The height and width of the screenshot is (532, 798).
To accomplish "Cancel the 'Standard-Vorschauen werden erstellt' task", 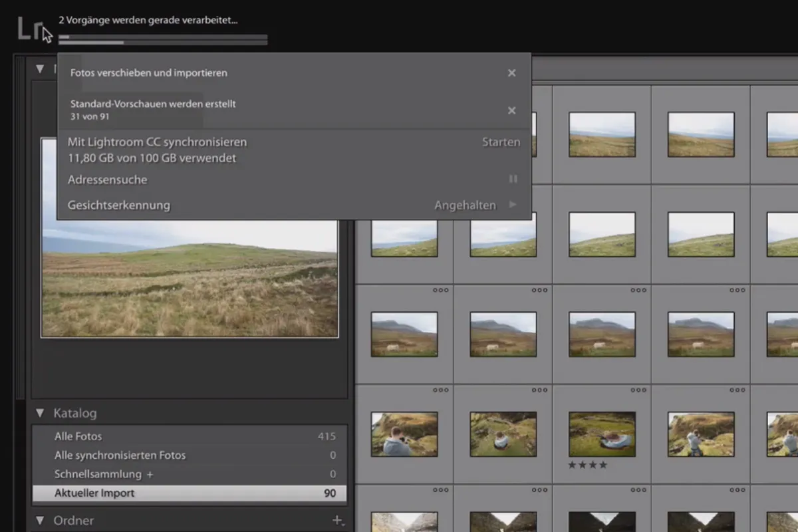I will [x=511, y=110].
